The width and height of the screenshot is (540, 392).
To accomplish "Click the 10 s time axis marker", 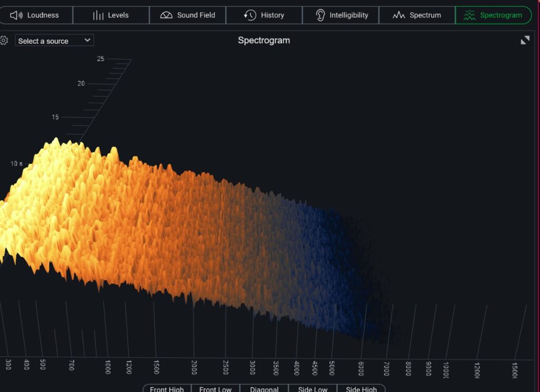I will [16, 164].
